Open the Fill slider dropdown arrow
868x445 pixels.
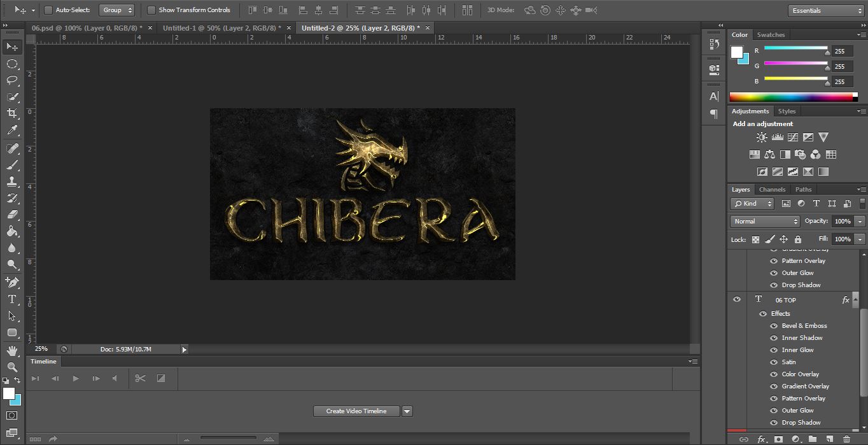pos(860,239)
